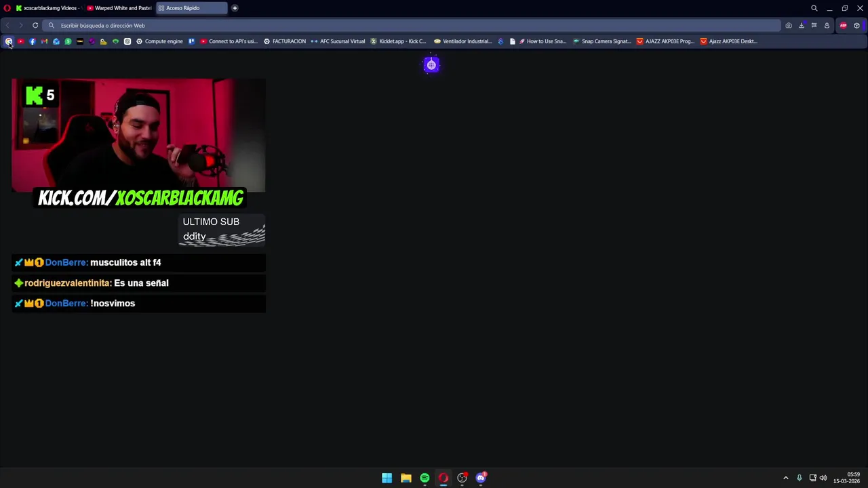Viewport: 868px width, 488px height.
Task: Switch to the xoscarblackamg Videos tab
Action: (x=47, y=8)
